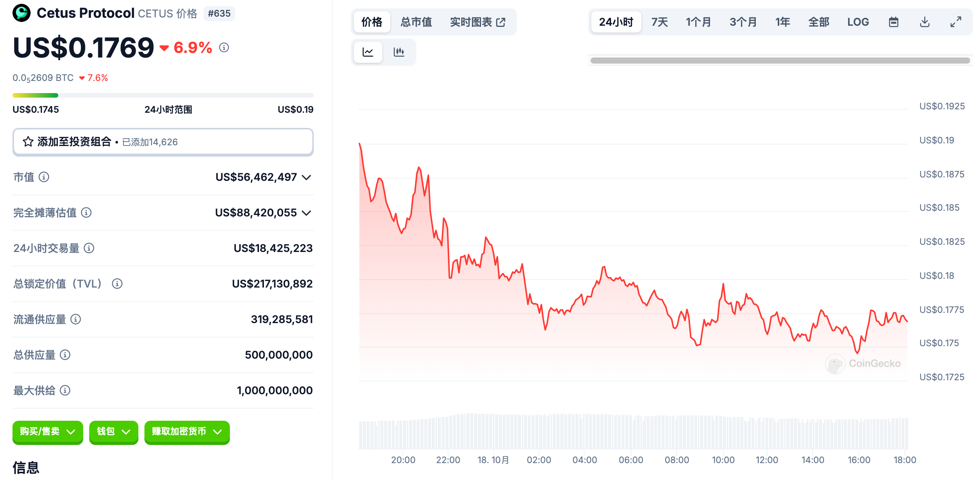The image size is (980, 479).
Task: Toggle the LOG scale option
Action: click(x=858, y=22)
